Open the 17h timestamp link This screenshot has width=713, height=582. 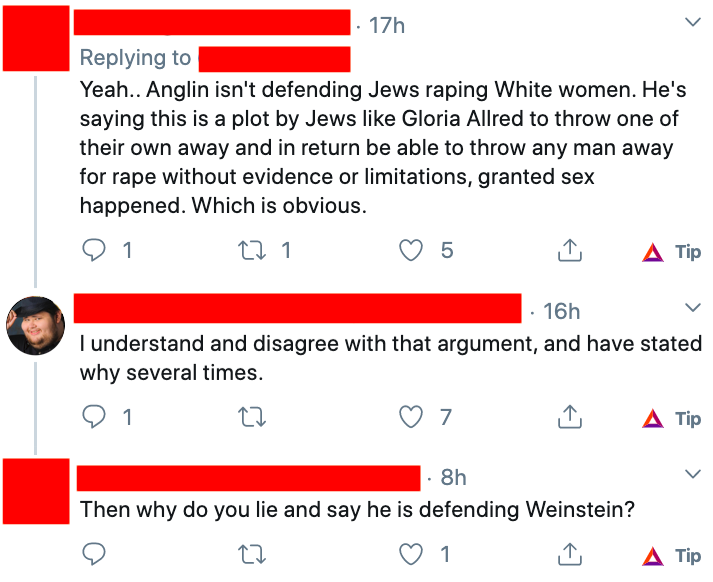click(x=386, y=25)
